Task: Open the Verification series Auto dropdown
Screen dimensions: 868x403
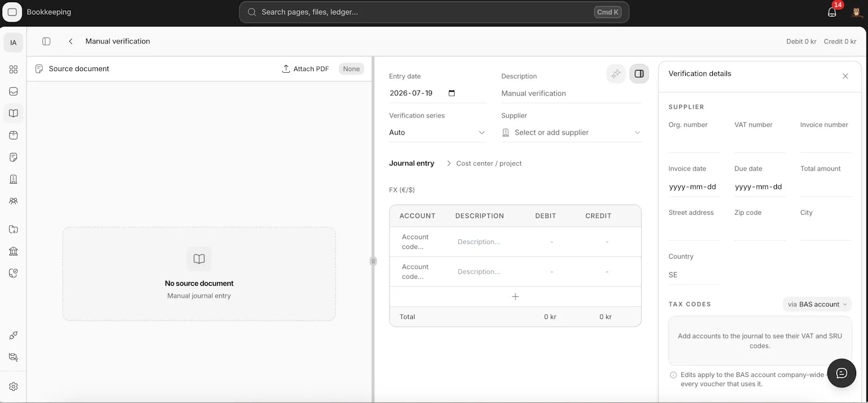Action: coord(437,132)
